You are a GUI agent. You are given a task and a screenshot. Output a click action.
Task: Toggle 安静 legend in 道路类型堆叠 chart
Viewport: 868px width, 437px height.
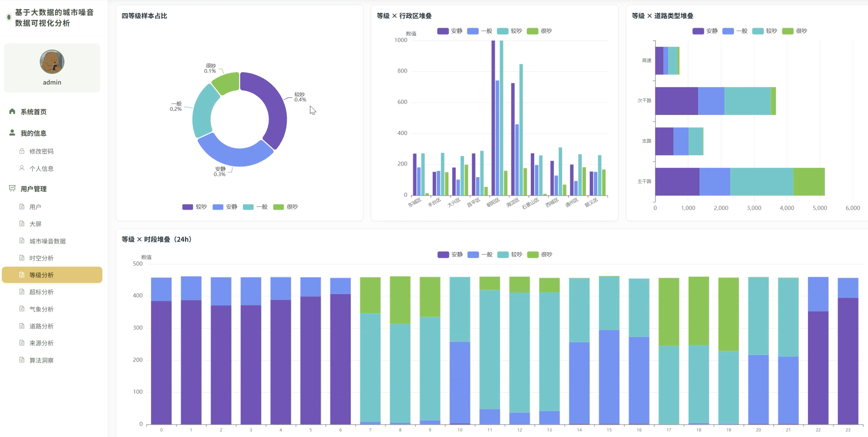click(x=705, y=31)
